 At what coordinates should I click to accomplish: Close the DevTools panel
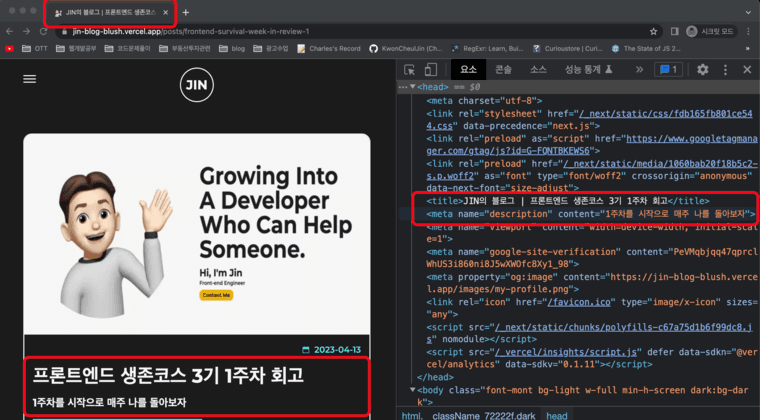pyautogui.click(x=747, y=70)
